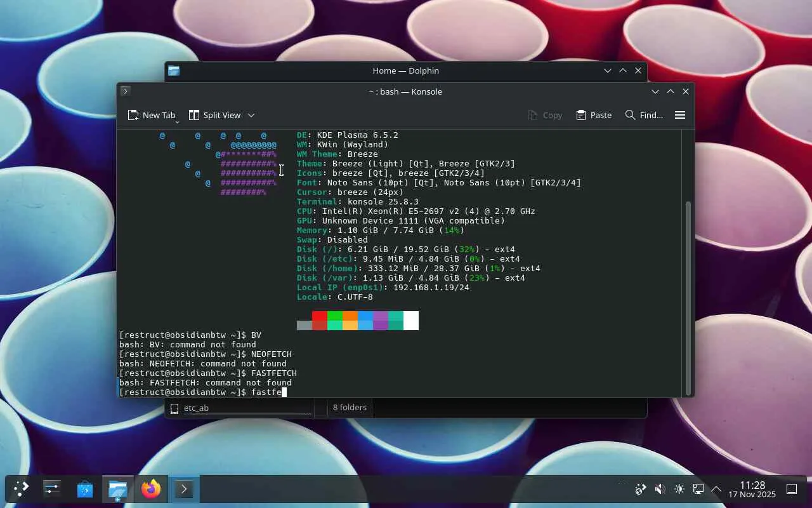Click 'bash: NEOFETCH: command not found' line

pos(203,364)
